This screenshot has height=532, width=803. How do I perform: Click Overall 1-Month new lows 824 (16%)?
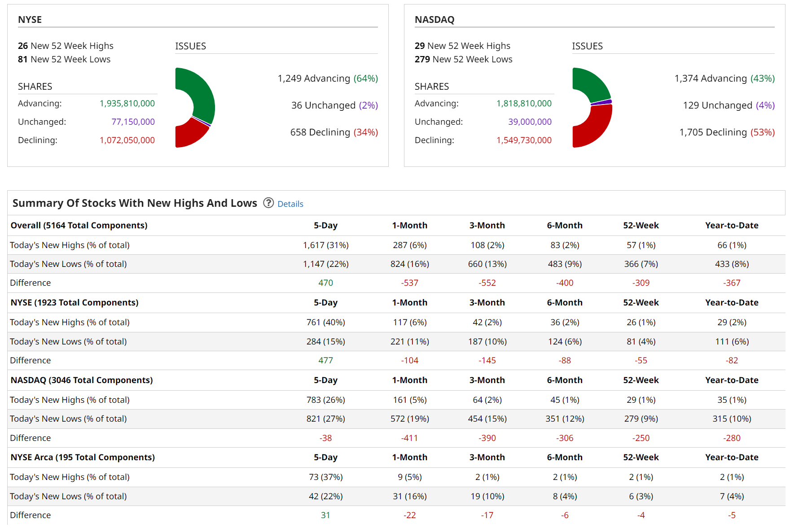click(410, 264)
